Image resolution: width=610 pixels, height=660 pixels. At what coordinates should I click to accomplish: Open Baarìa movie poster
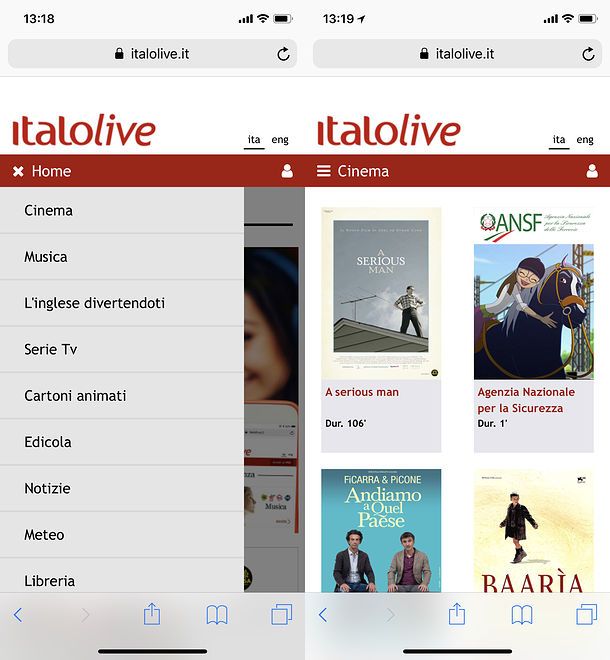[x=534, y=531]
